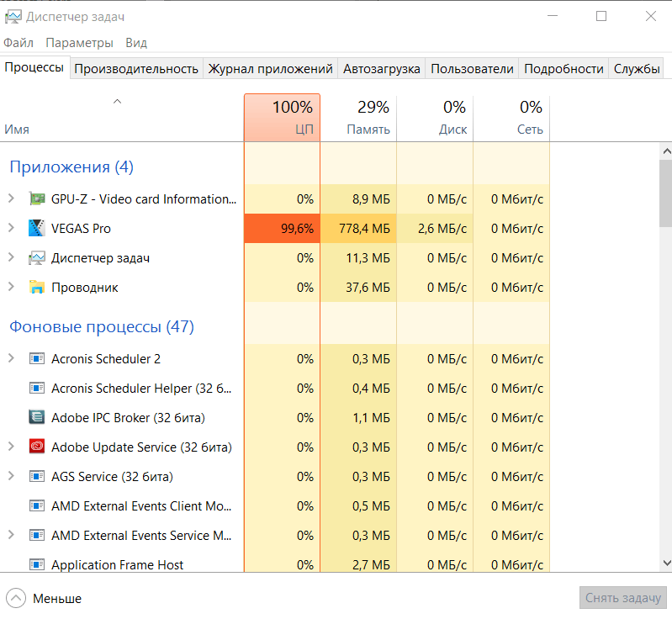Switch to the Автозагрузка tab
672x619 pixels.
tap(382, 69)
